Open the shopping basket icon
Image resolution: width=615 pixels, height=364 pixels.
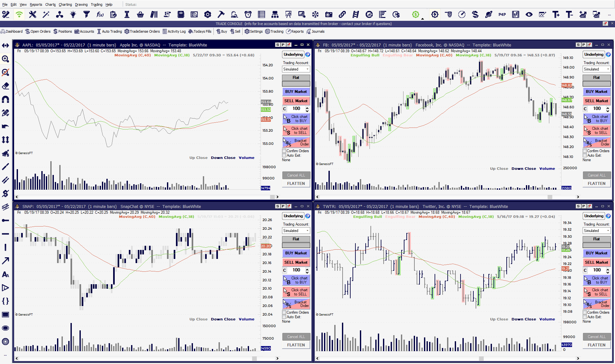click(x=140, y=14)
